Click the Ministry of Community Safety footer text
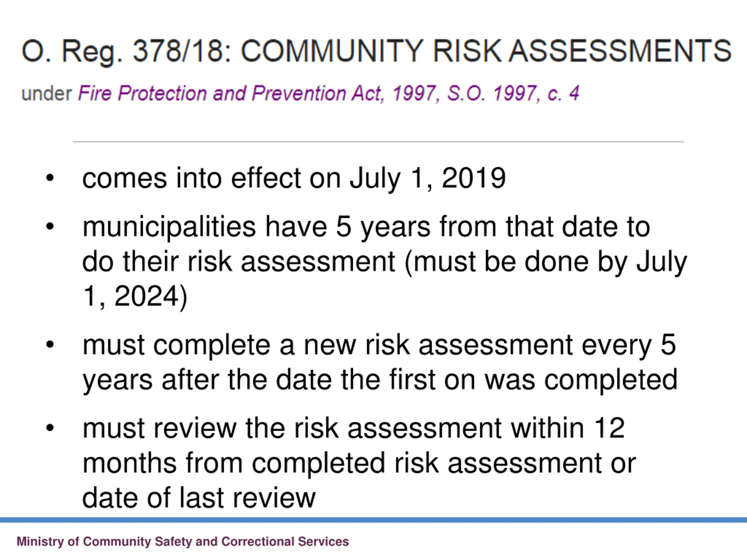Screen dimensions: 747x560 [183, 542]
